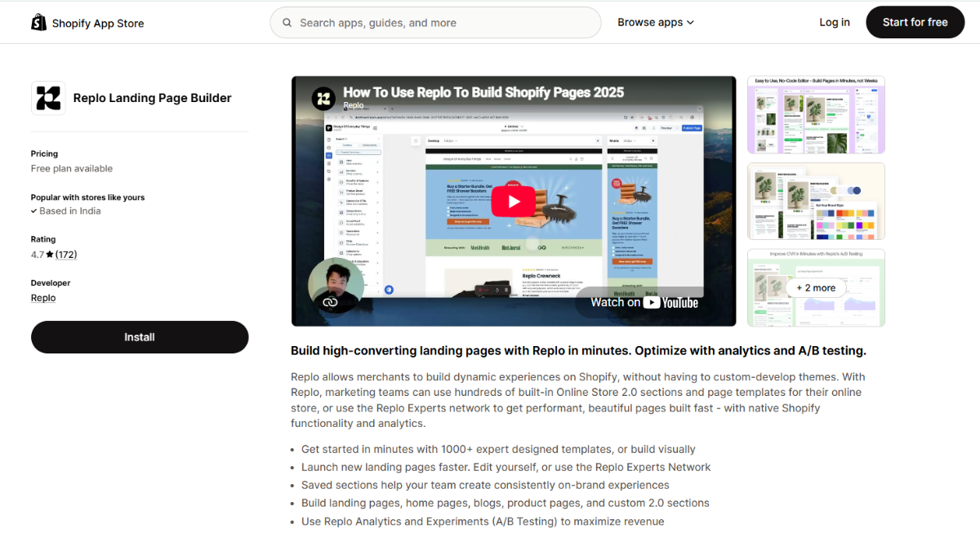This screenshot has height=551, width=980.
Task: Click the Start for free button
Action: click(x=915, y=23)
